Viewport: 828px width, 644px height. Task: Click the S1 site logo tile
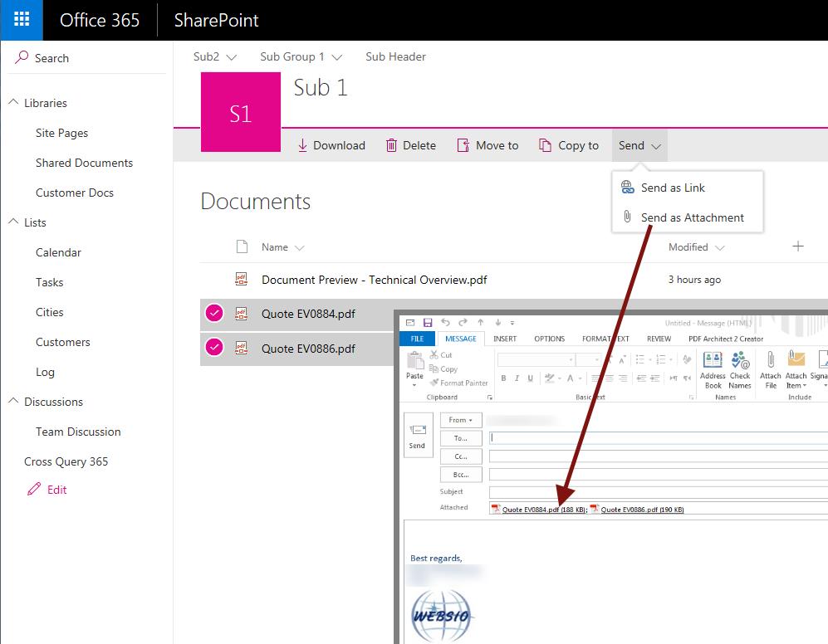pyautogui.click(x=241, y=112)
